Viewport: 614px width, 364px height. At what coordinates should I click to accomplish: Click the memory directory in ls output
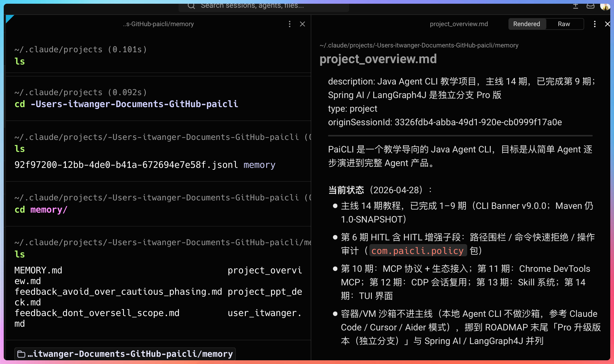coord(259,165)
